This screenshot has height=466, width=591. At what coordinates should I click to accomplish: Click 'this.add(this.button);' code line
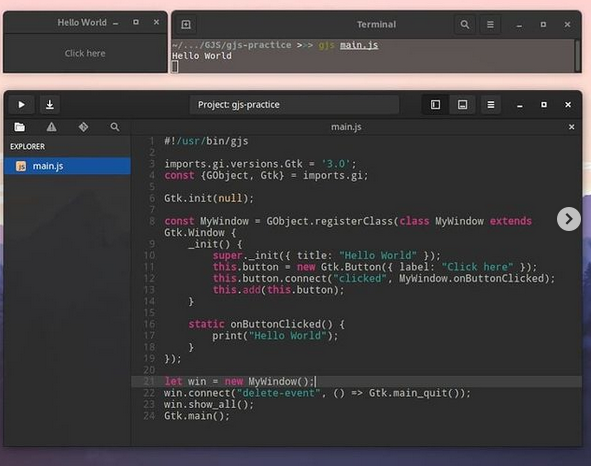(279, 290)
